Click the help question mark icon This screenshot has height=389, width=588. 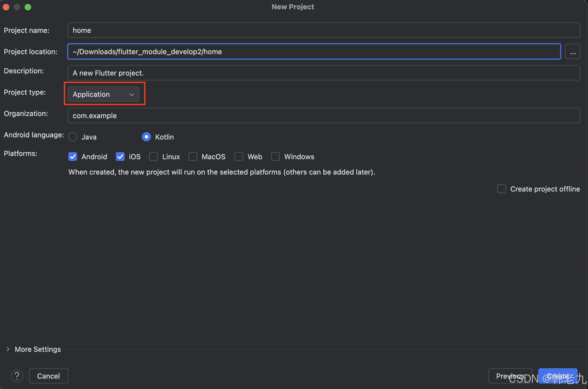tap(17, 376)
